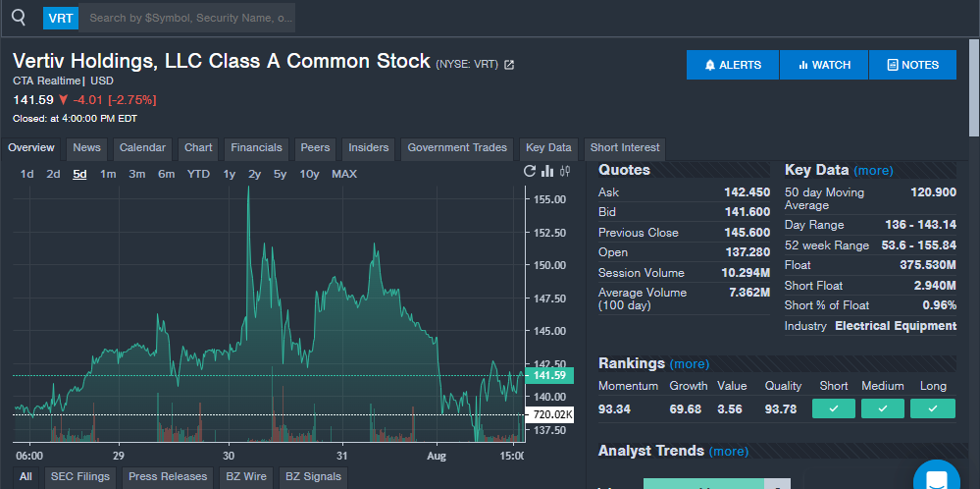980x489 pixels.
Task: Select MAX chart range
Action: (x=344, y=174)
